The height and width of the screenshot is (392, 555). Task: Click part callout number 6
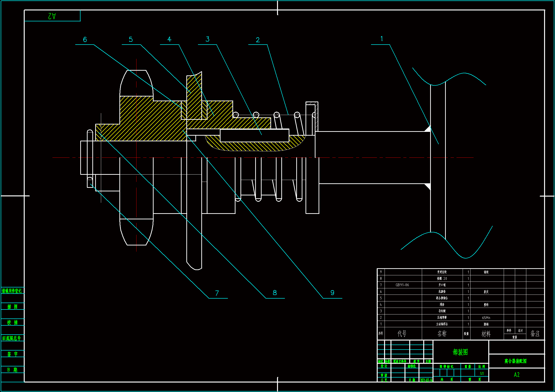(85, 40)
